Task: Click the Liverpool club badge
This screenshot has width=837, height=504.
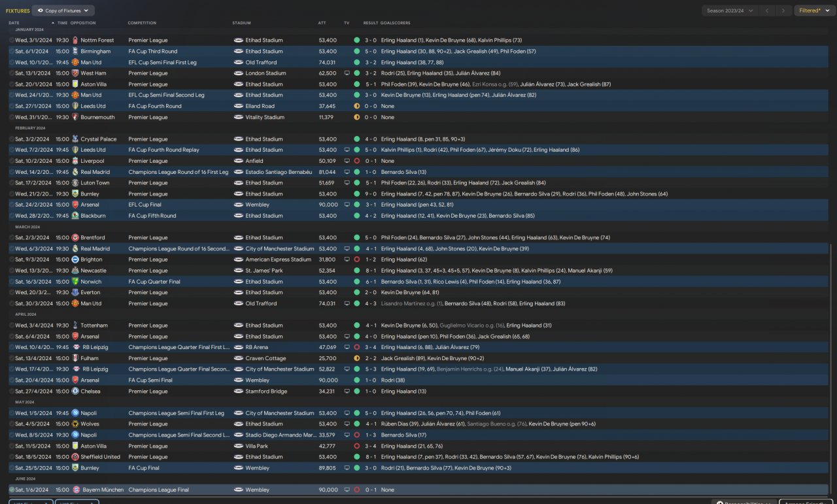Action: pyautogui.click(x=75, y=161)
